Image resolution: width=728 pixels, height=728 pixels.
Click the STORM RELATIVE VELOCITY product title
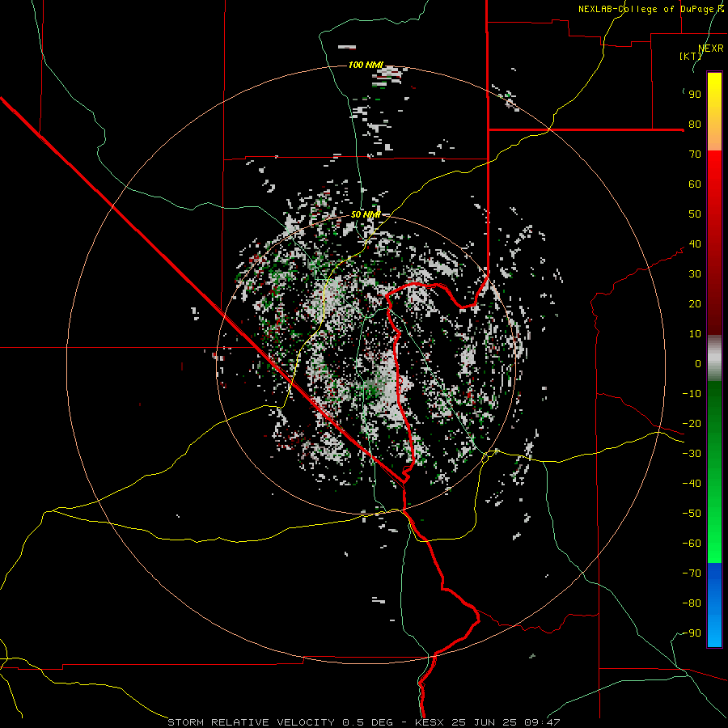pyautogui.click(x=250, y=722)
